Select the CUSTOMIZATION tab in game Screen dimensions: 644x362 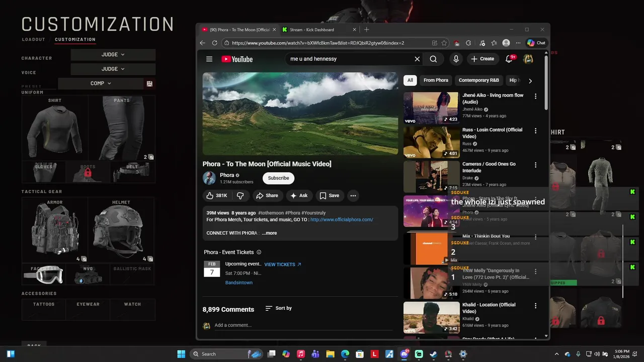click(x=75, y=40)
